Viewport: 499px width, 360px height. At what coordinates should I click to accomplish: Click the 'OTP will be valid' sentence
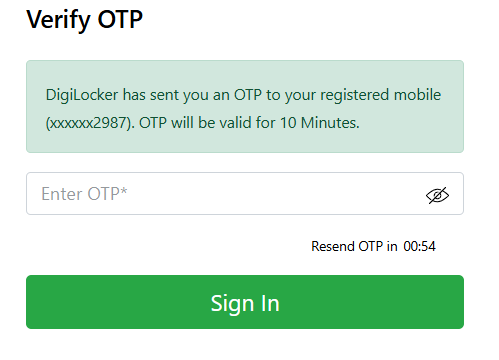[249, 123]
